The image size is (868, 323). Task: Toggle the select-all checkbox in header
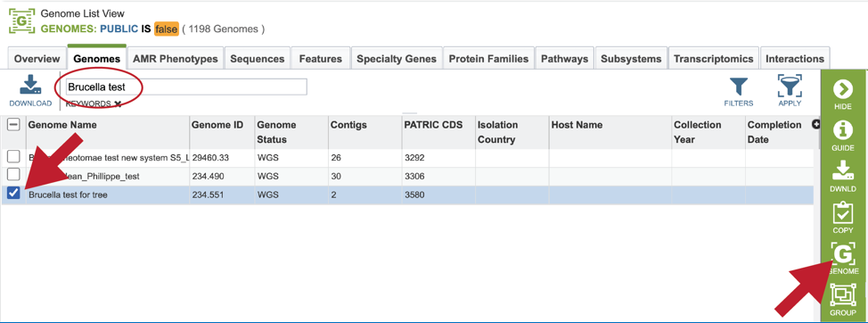[13, 125]
